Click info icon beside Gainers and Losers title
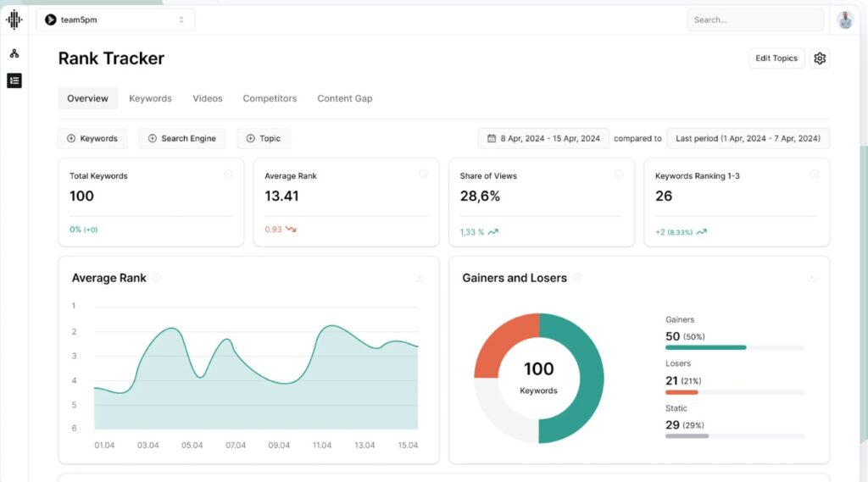Image resolution: width=868 pixels, height=482 pixels. coord(577,278)
